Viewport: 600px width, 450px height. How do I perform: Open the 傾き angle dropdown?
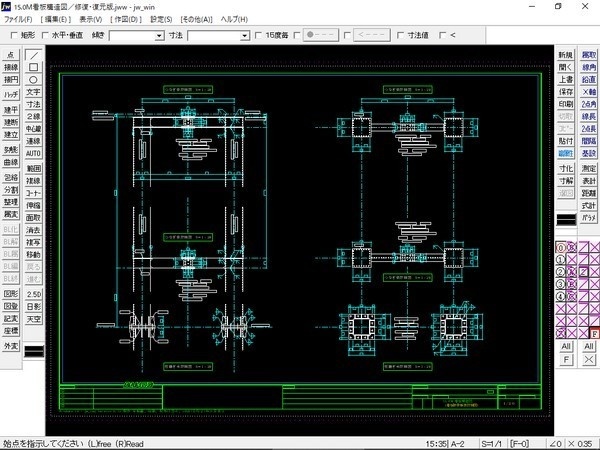160,36
